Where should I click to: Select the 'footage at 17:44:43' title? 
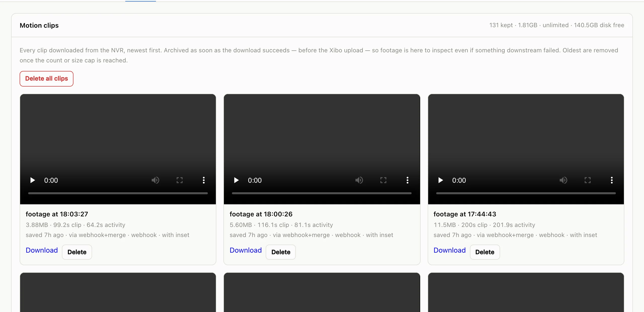465,214
